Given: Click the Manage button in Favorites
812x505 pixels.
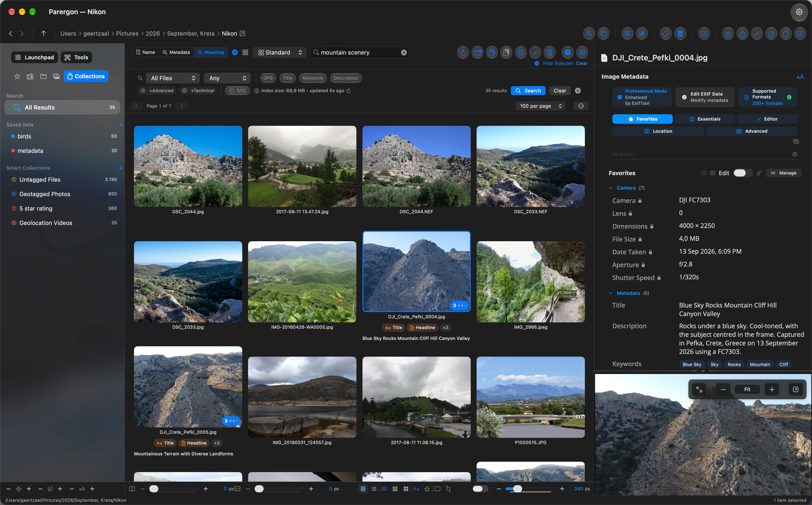Looking at the screenshot, I should [x=784, y=173].
